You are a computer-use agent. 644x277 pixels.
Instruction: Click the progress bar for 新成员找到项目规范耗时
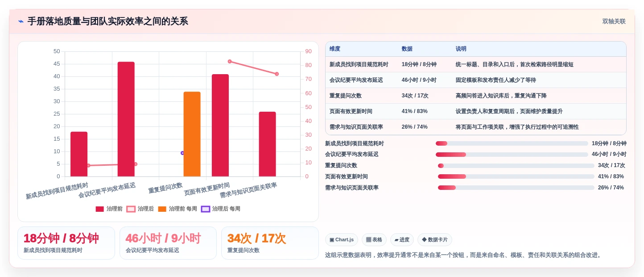[512, 143]
